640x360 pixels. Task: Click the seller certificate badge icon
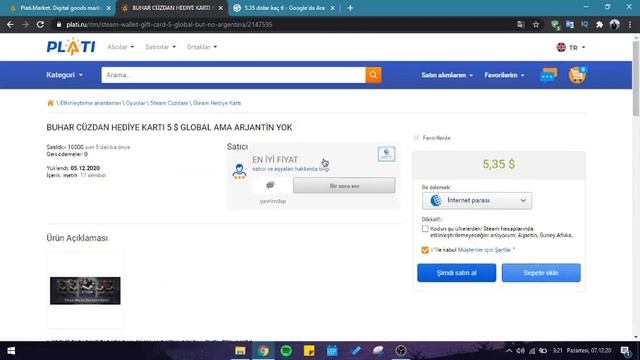386,154
